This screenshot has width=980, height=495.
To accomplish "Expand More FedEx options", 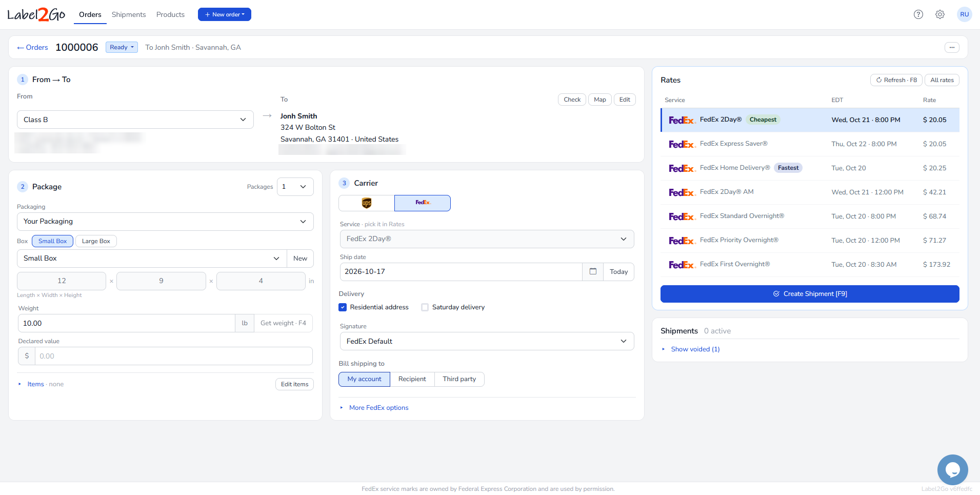I will click(x=378, y=408).
